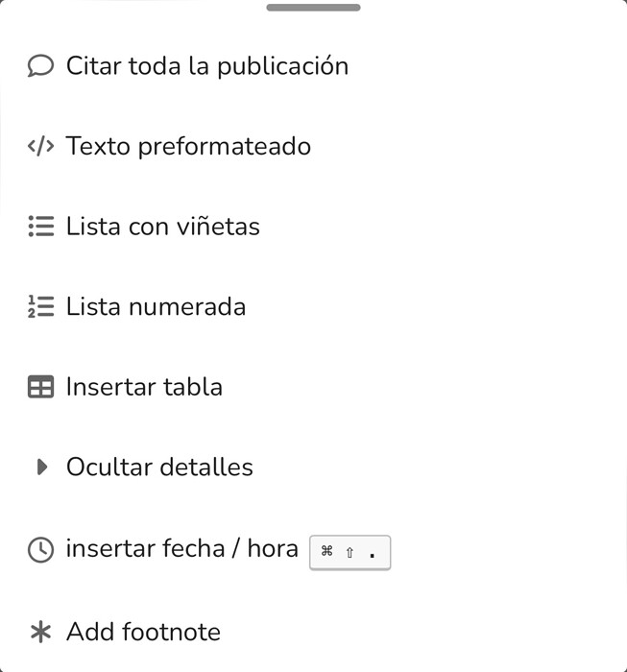The image size is (627, 672).
Task: Click the asterisk footnote icon
Action: 40,632
